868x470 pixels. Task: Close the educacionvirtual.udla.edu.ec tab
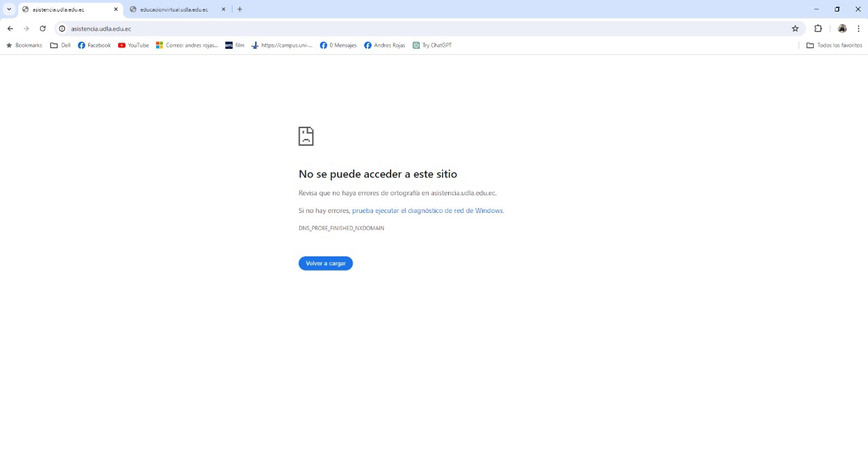[223, 9]
